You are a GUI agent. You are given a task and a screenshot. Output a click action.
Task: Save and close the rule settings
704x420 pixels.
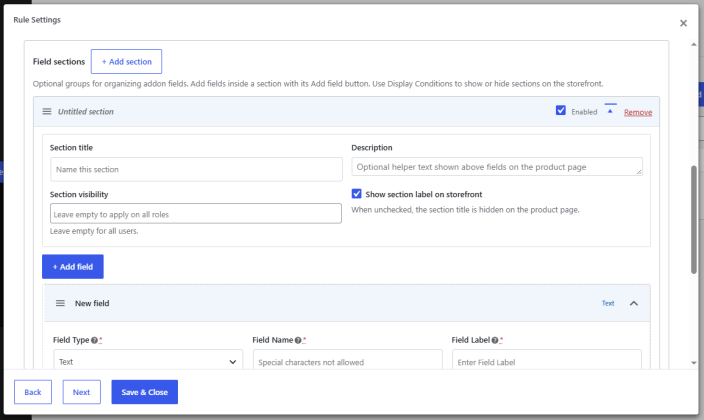[x=145, y=392]
